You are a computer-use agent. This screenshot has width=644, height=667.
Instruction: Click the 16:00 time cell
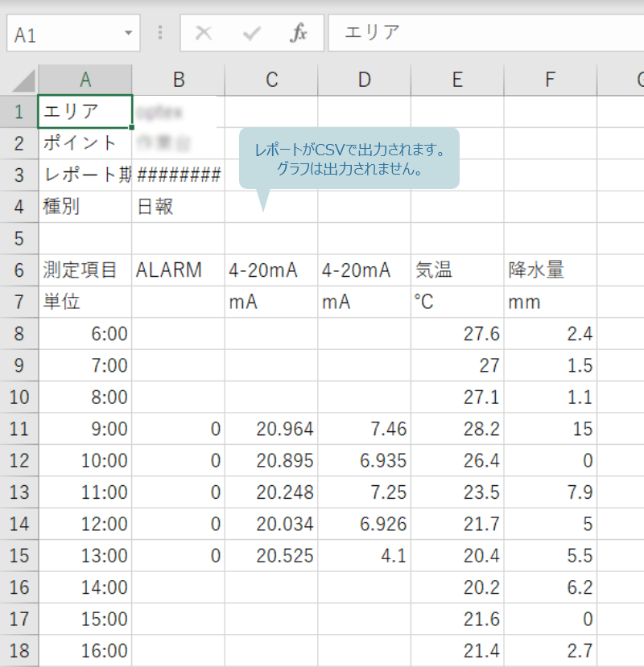[85, 650]
